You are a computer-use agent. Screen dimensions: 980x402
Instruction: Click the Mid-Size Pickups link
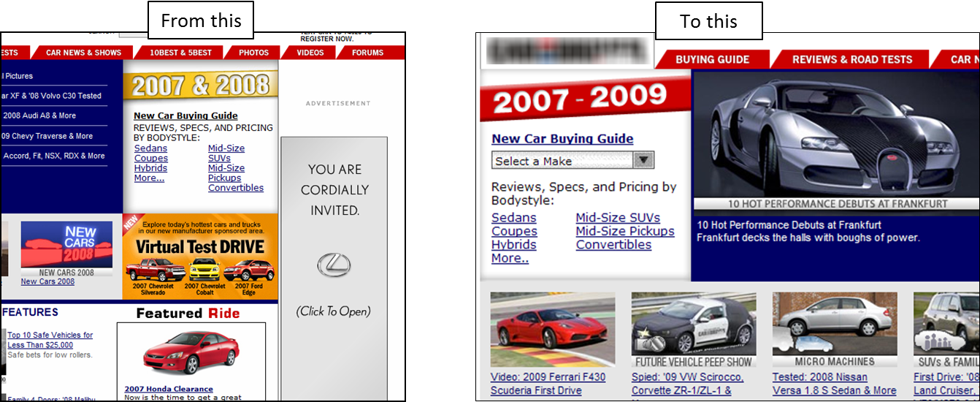[624, 232]
